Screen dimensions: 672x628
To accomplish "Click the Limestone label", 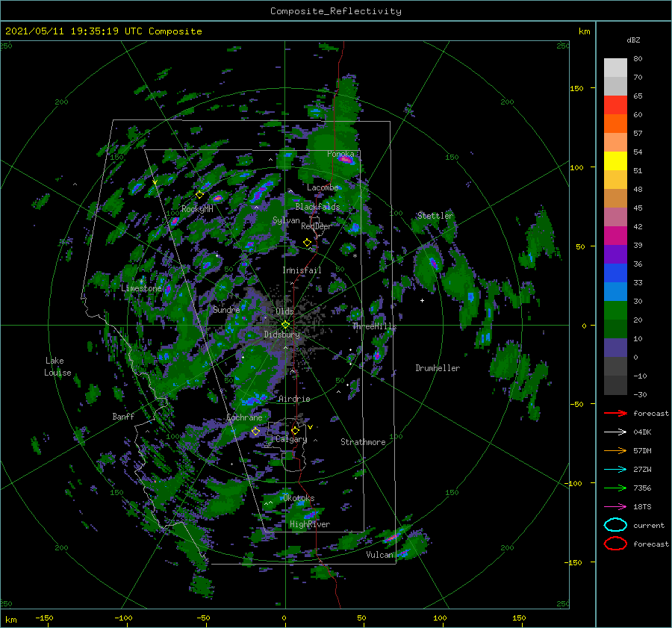I will tap(141, 288).
